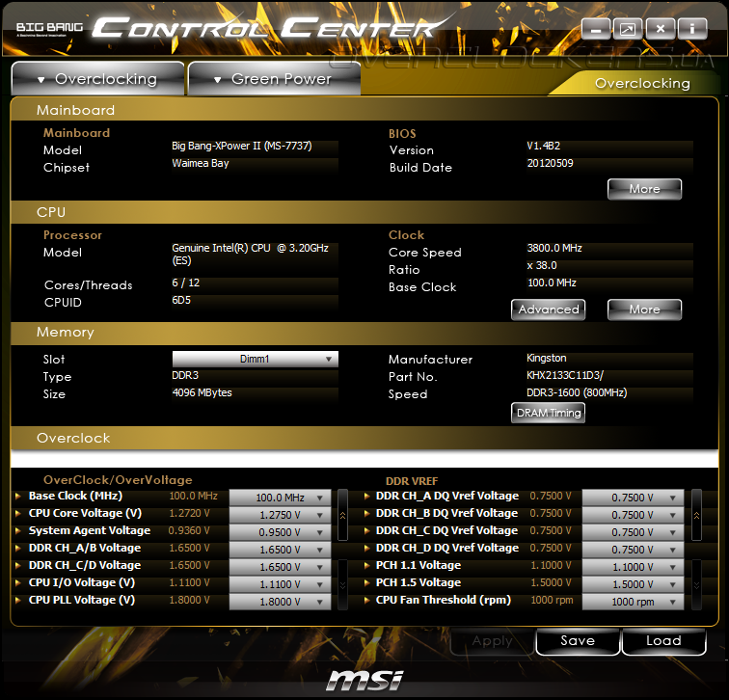Click arrow icon beside Base Clock (MHz)
The height and width of the screenshot is (700, 729).
coord(18,496)
